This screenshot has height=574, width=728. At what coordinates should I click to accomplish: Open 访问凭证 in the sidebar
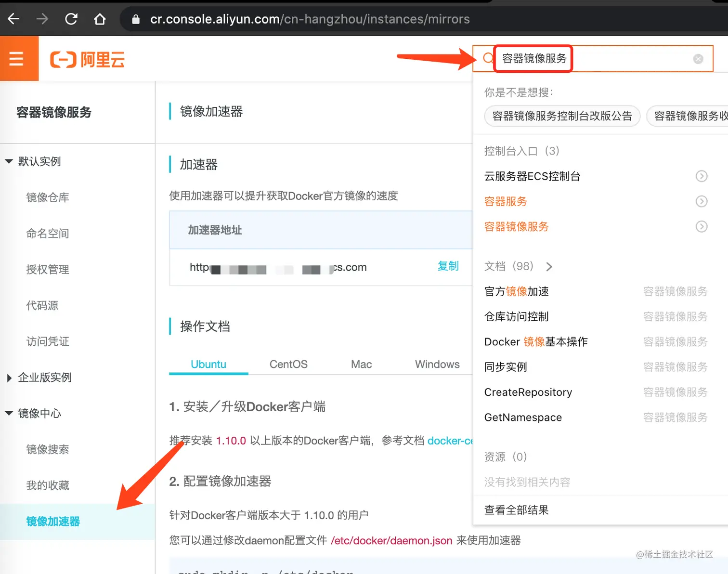tap(48, 341)
